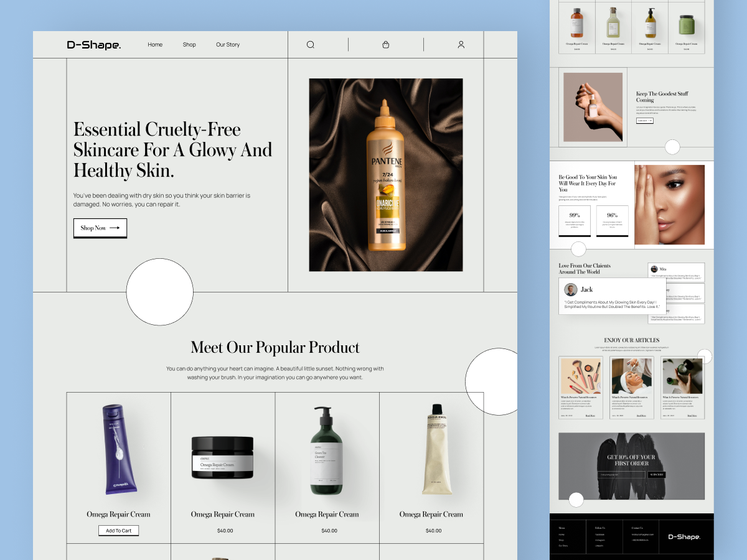Click Jack's avatar in the testimonial card
Viewport: 747px width, 560px height.
click(571, 290)
